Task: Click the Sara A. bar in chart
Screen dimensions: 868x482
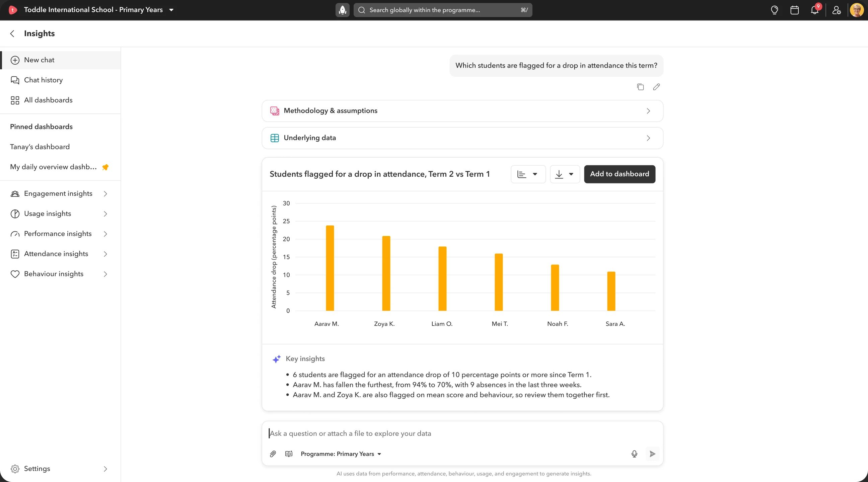Action: [611, 291]
